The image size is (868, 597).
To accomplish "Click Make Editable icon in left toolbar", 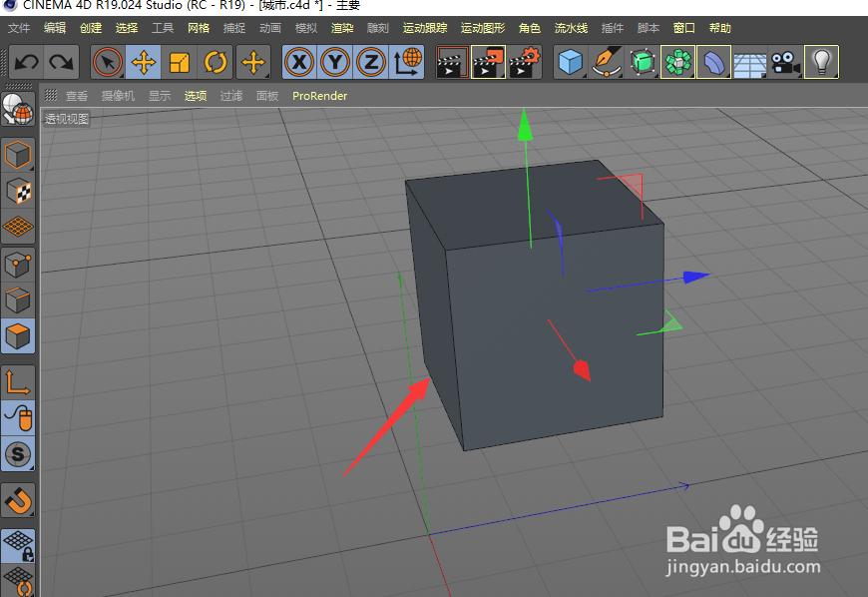I will [18, 109].
